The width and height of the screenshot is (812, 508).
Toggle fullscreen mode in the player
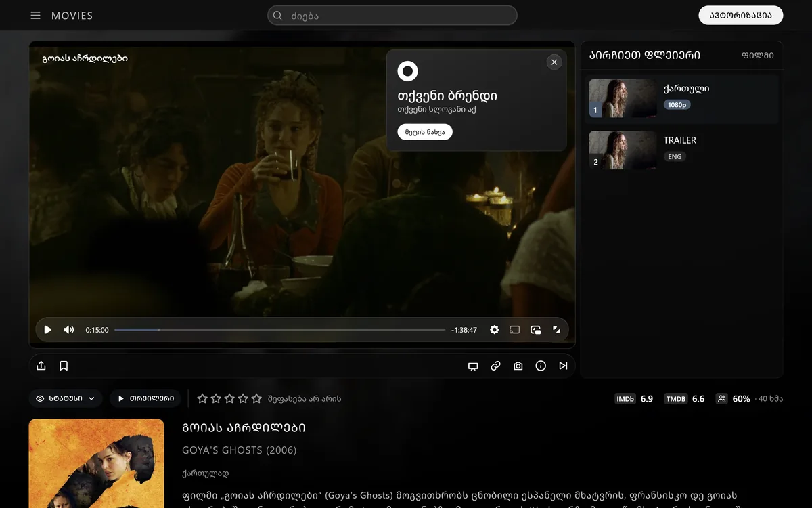tap(556, 330)
